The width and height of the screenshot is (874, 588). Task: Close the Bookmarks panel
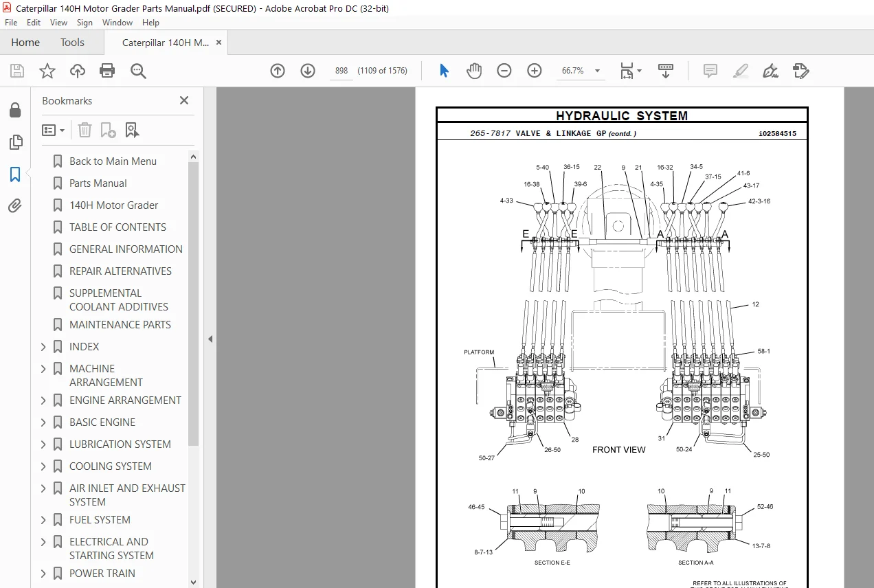pyautogui.click(x=184, y=100)
